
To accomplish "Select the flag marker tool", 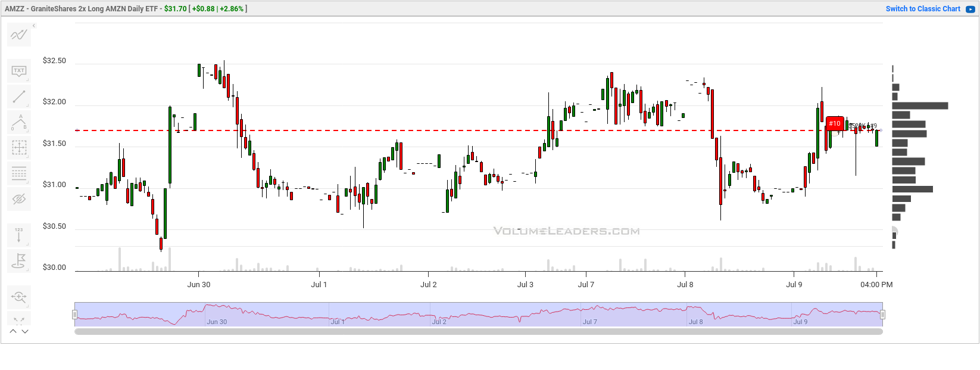I will pyautogui.click(x=19, y=261).
